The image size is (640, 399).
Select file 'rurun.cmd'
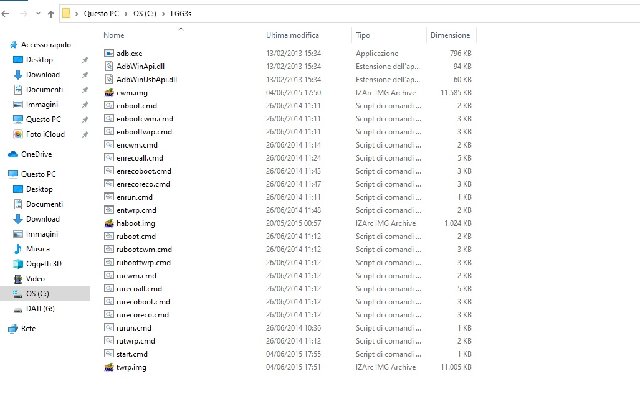click(x=134, y=328)
